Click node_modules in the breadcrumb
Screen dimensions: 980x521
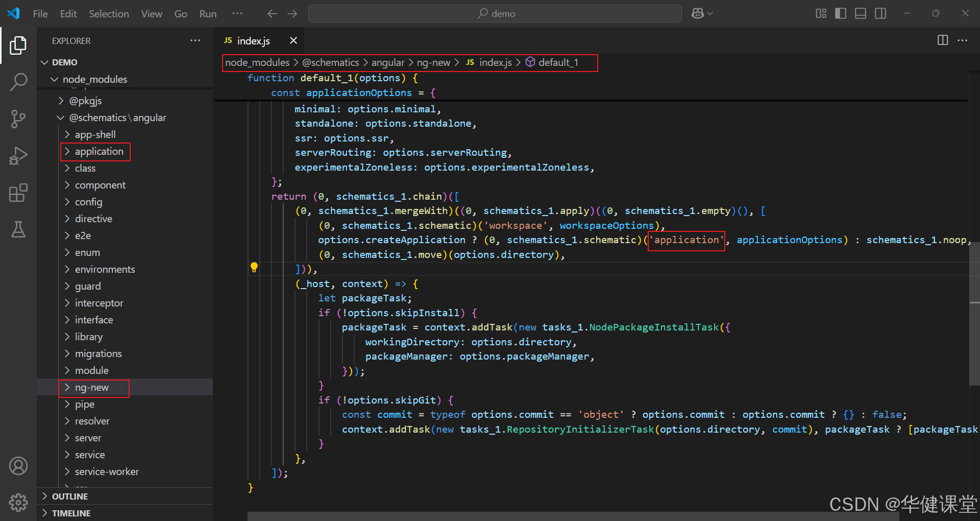(x=257, y=62)
